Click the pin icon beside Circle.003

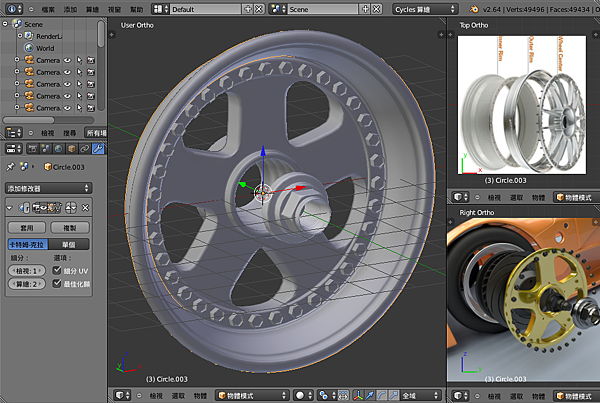pyautogui.click(x=10, y=167)
